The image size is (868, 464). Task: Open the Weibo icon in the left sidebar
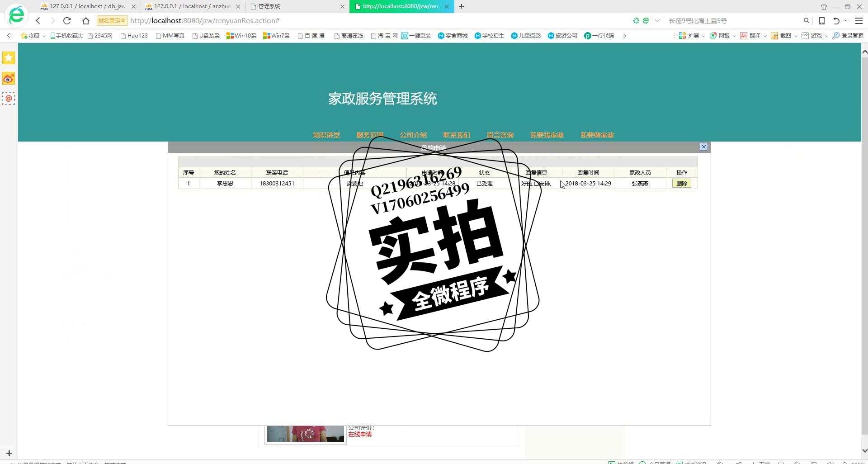click(9, 78)
